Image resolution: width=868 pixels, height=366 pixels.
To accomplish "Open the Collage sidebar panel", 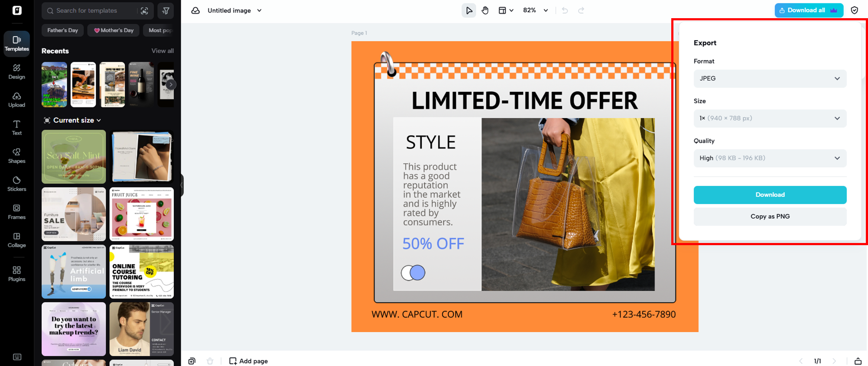I will (x=17, y=240).
